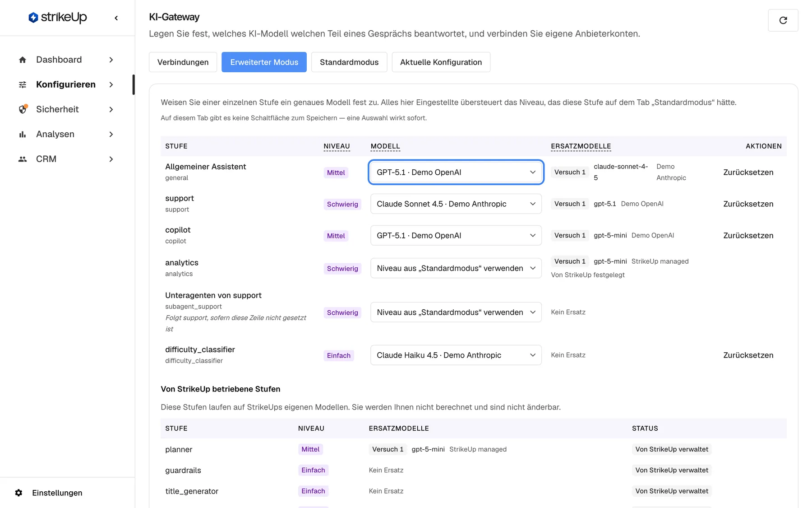Screen dimensions: 812x508
Task: Switch to the Verbindungen tab
Action: 183,62
